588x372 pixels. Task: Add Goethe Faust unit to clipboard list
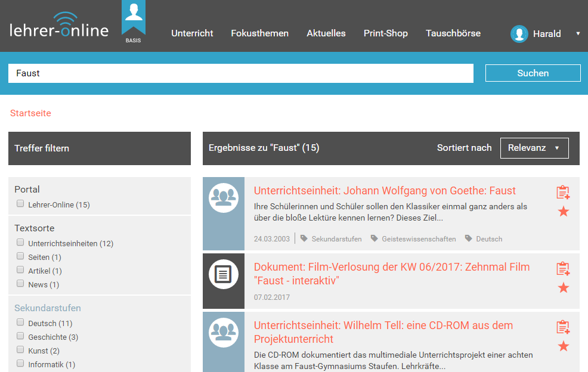(563, 193)
